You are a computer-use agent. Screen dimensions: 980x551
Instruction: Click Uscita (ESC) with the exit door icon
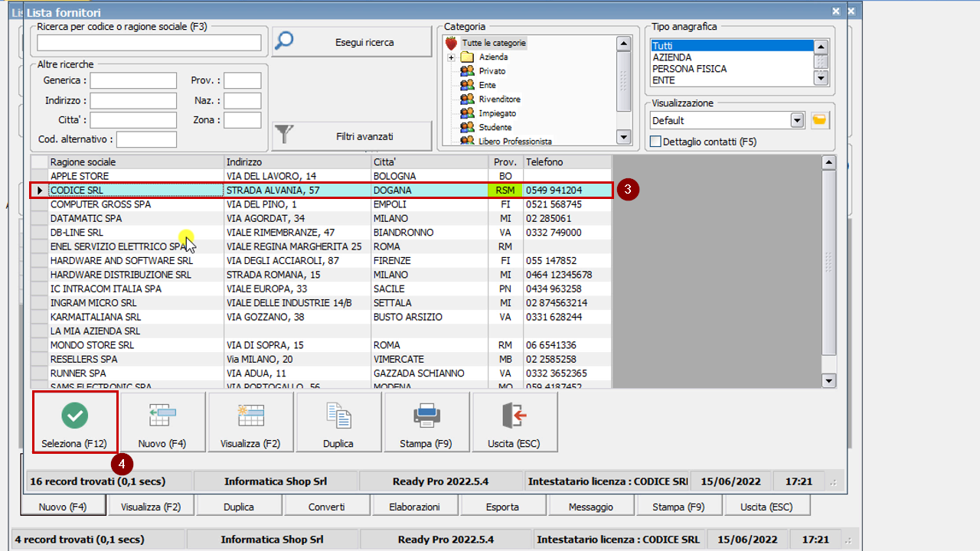coord(514,422)
